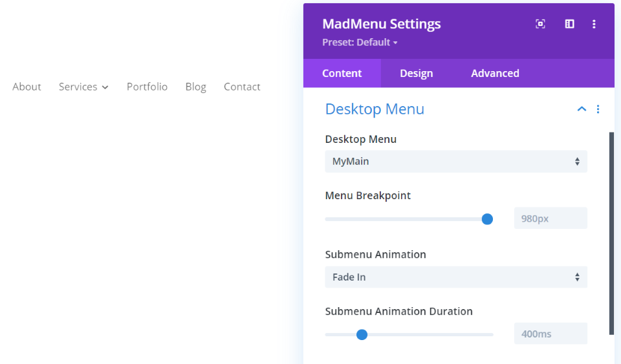Open the Fade In animation dropdown
Screen dimensions: 621x364
coord(455,277)
